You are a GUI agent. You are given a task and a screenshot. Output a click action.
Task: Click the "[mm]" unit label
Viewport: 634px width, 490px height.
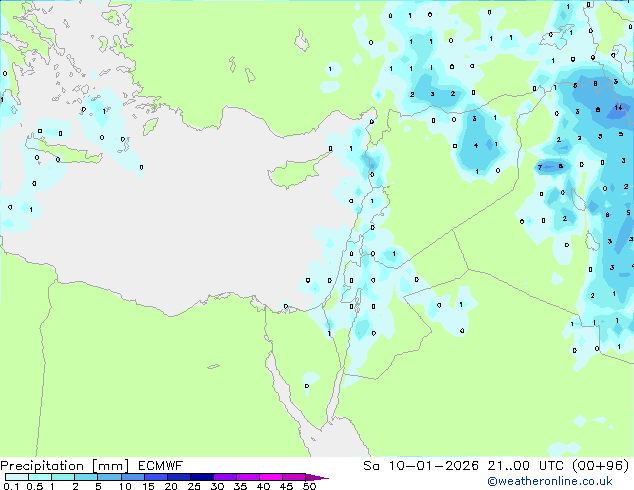point(110,466)
